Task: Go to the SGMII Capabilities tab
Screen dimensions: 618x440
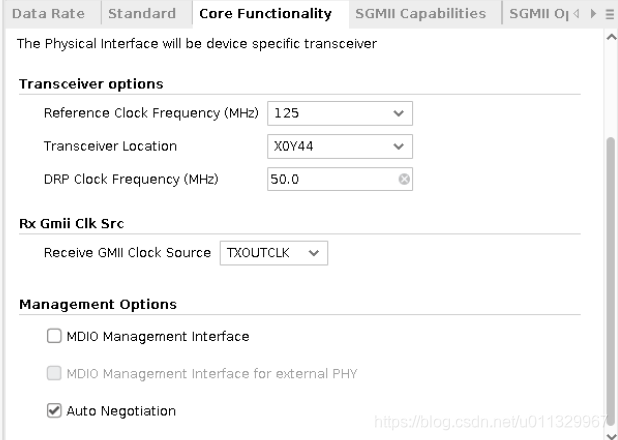Action: tap(420, 14)
